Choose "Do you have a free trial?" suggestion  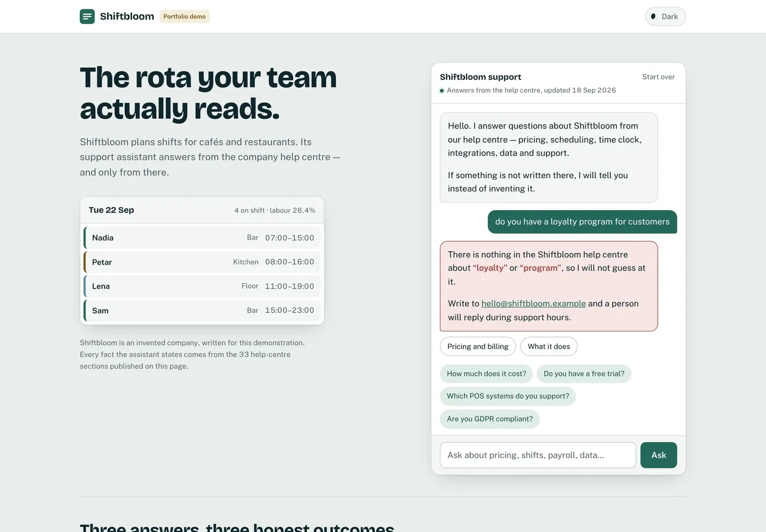pos(584,374)
